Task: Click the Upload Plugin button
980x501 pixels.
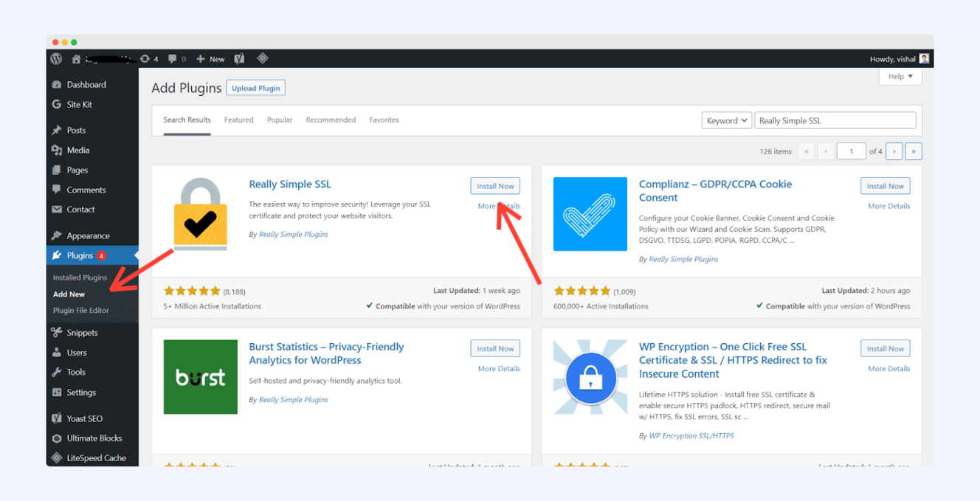Action: [x=256, y=89]
